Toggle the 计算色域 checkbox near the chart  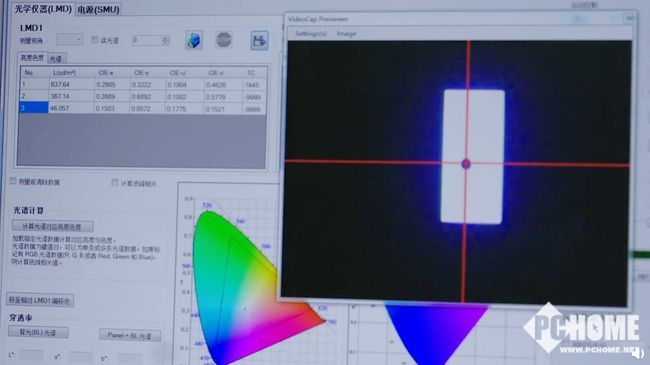pos(115,182)
